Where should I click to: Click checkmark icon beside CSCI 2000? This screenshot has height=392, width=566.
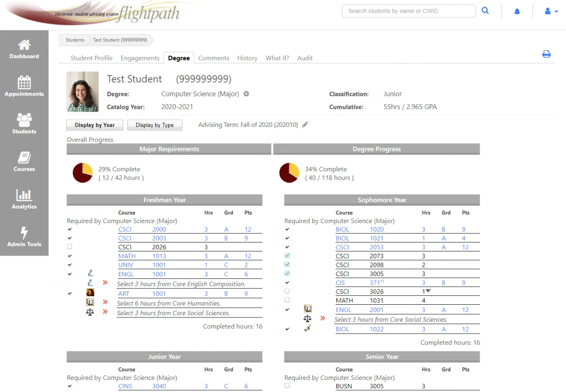click(70, 229)
